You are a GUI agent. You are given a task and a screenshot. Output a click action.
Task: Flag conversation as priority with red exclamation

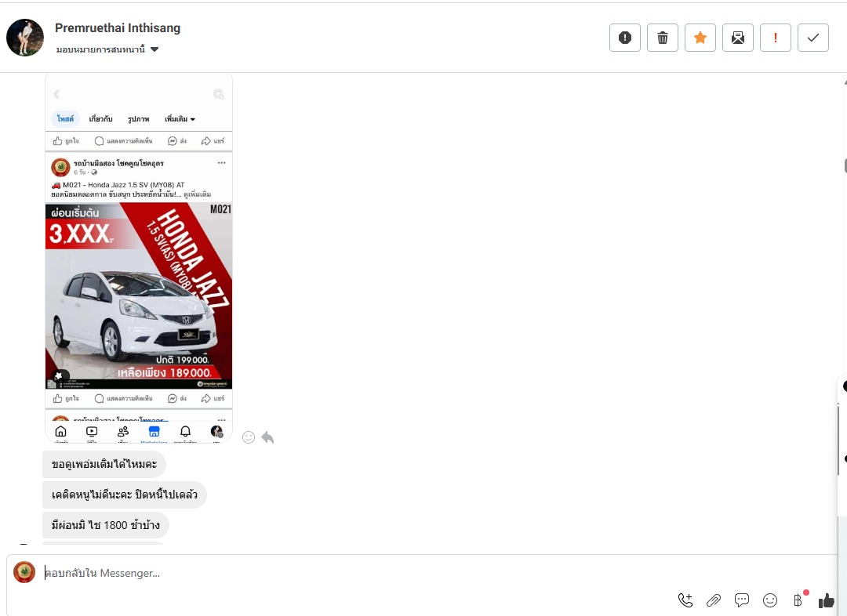[x=775, y=38]
